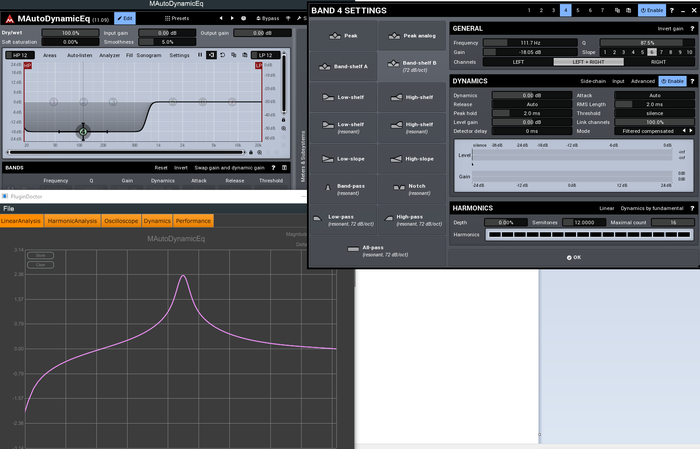Switch to band 7 settings
Image resolution: width=700 pixels, height=449 pixels.
click(x=602, y=10)
